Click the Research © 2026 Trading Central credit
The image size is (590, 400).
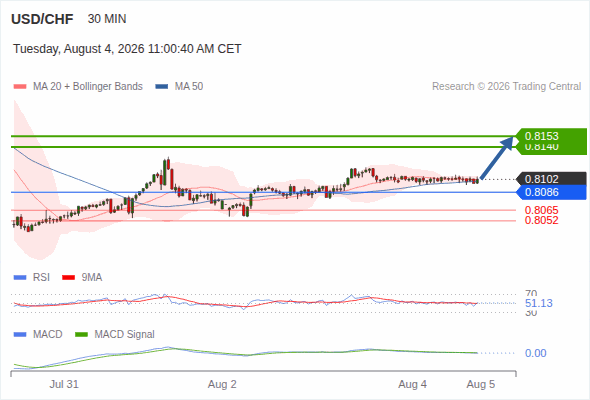pos(506,87)
